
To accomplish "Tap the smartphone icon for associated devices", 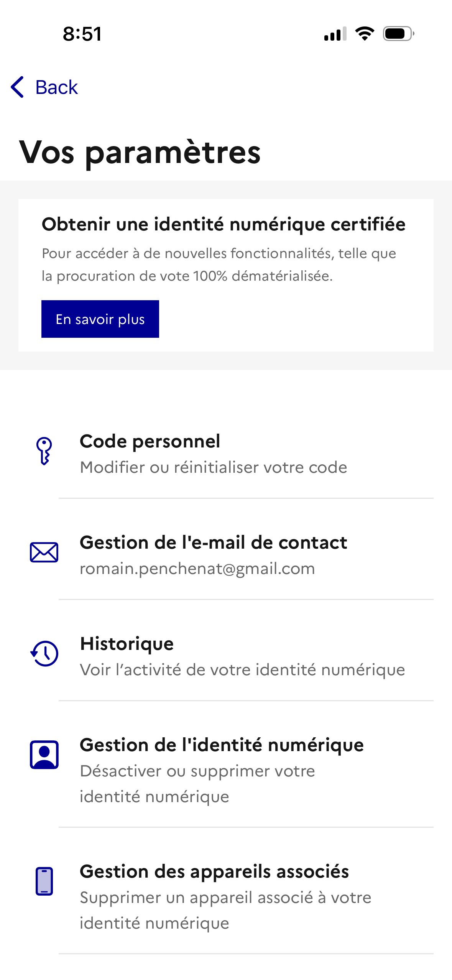I will click(44, 881).
